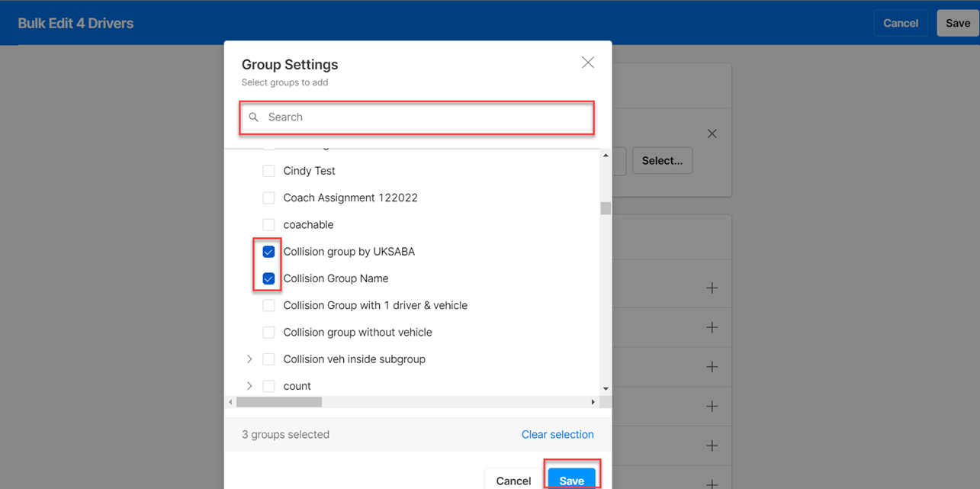This screenshot has height=489, width=980.
Task: Click the 'Coach Assignment 122022' label text
Action: pyautogui.click(x=351, y=198)
